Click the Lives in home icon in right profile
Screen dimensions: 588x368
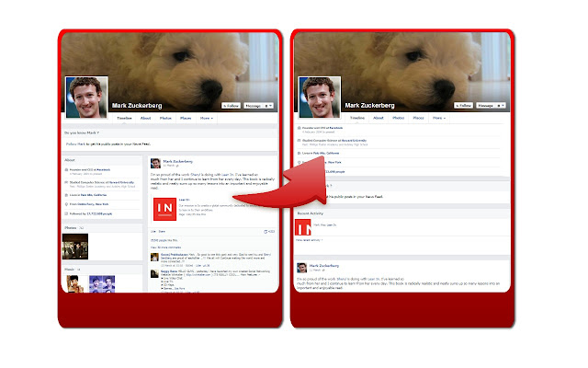pyautogui.click(x=299, y=154)
